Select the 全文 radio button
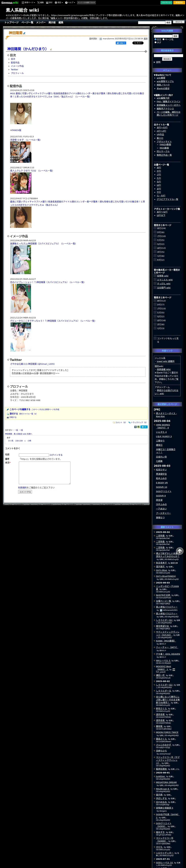186x868 pixels. pos(155,39)
